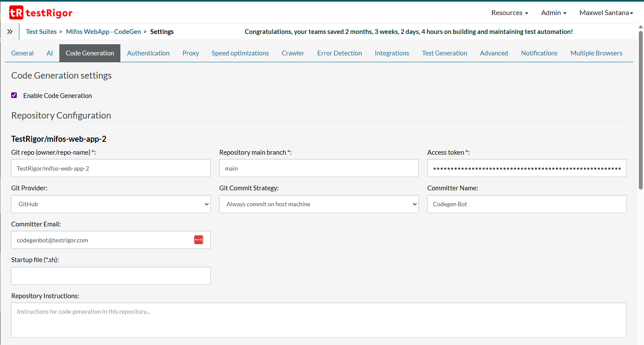644x345 pixels.
Task: Click the testRigor logo icon
Action: [x=16, y=13]
